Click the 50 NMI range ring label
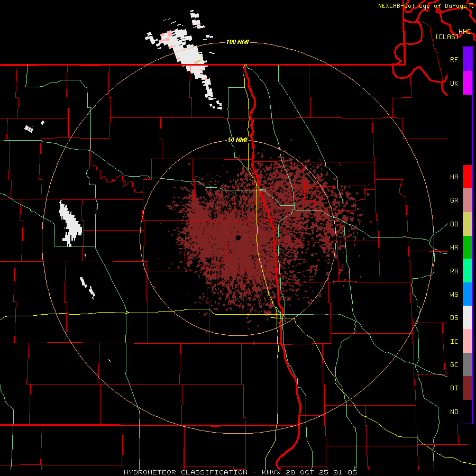Image resolution: width=476 pixels, height=476 pixels. [x=237, y=140]
